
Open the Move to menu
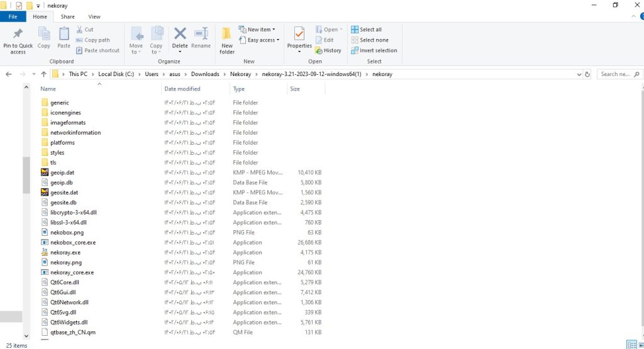136,40
